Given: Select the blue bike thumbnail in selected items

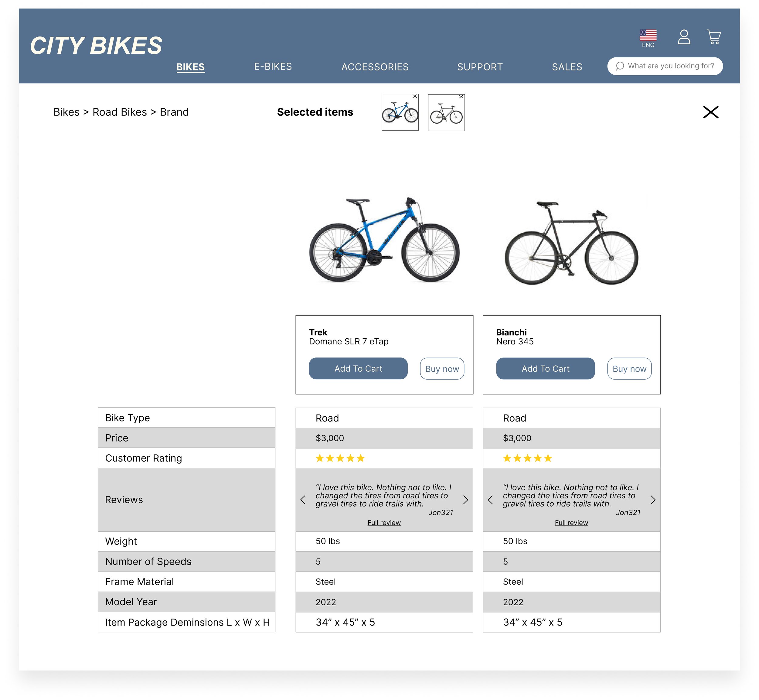Looking at the screenshot, I should point(400,112).
